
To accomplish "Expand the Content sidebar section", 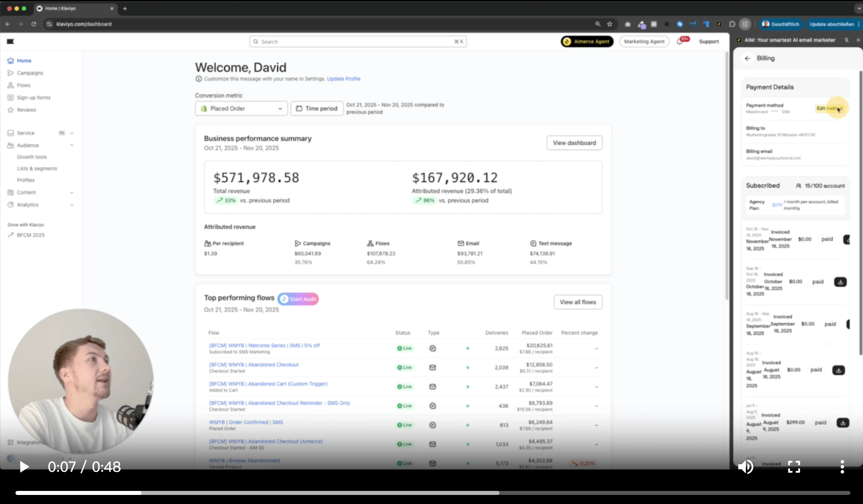I will point(71,193).
